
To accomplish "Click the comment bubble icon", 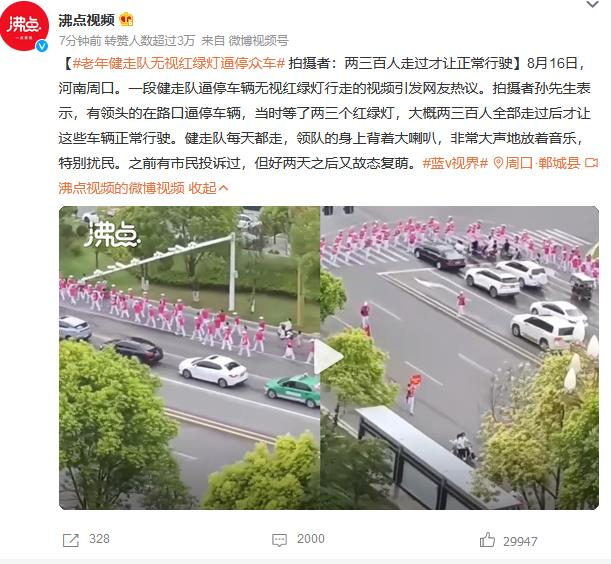I will 279,540.
